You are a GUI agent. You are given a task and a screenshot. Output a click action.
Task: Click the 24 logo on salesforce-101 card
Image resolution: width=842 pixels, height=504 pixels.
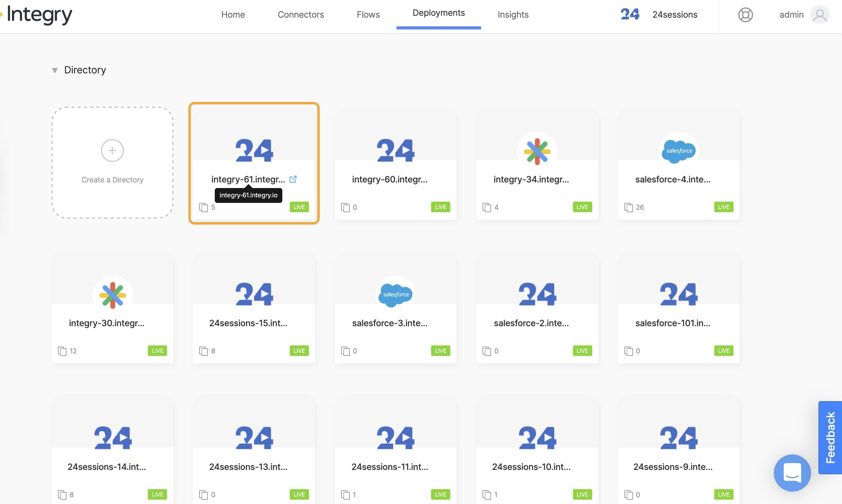(679, 293)
